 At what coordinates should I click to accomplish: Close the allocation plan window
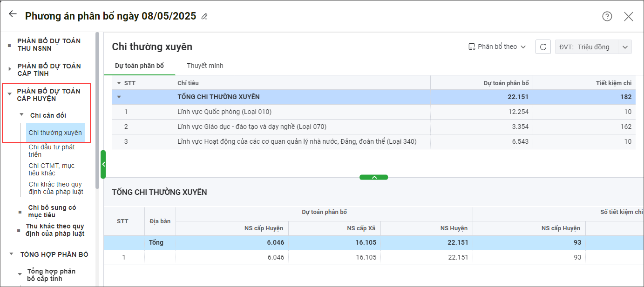click(x=628, y=16)
